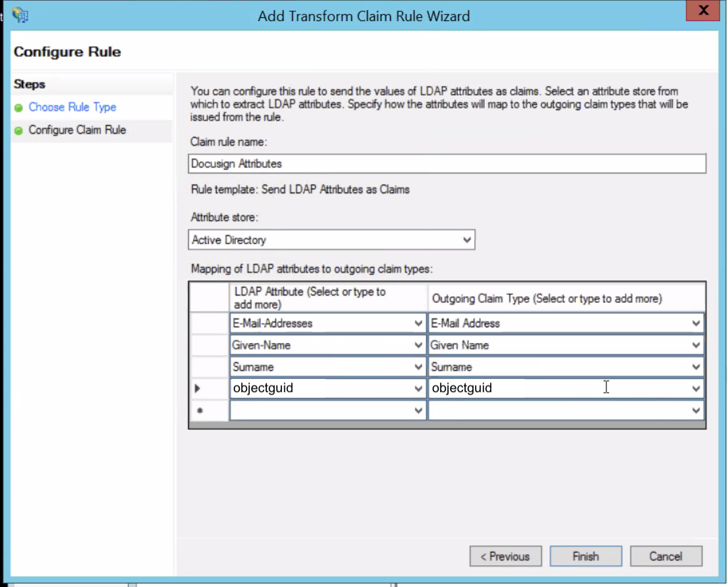Click the Previous button
The height and width of the screenshot is (587, 728).
pyautogui.click(x=505, y=556)
